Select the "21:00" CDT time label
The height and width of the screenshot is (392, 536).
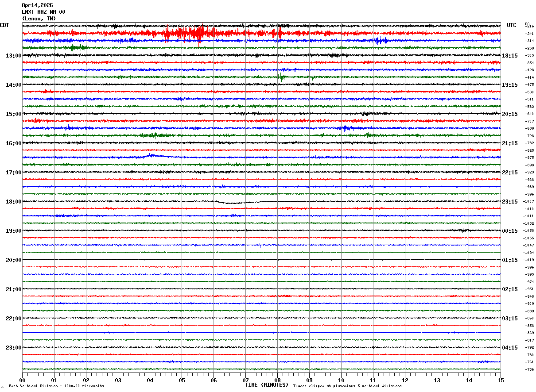click(14, 289)
